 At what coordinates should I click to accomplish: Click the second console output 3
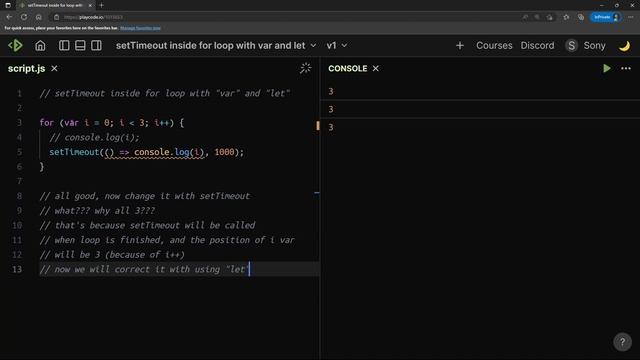[331, 109]
